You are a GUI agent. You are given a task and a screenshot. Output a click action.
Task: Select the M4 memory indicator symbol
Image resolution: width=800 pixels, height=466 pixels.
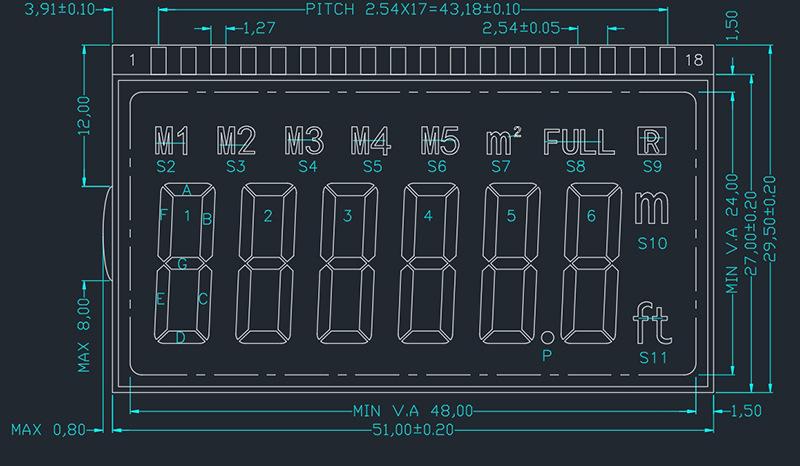point(370,140)
